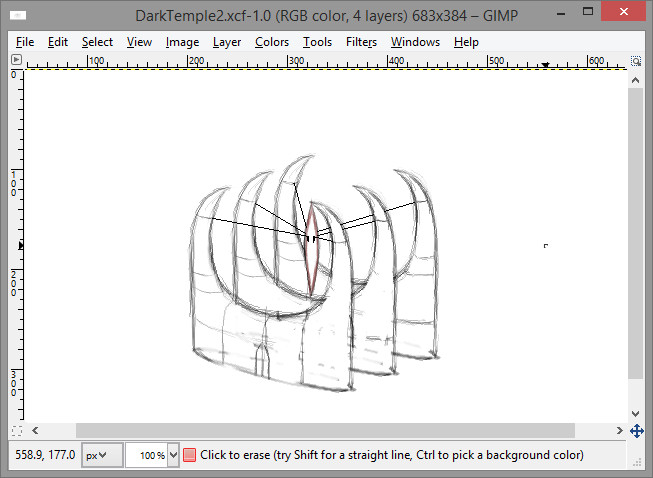Open the px units dropdown

click(102, 455)
